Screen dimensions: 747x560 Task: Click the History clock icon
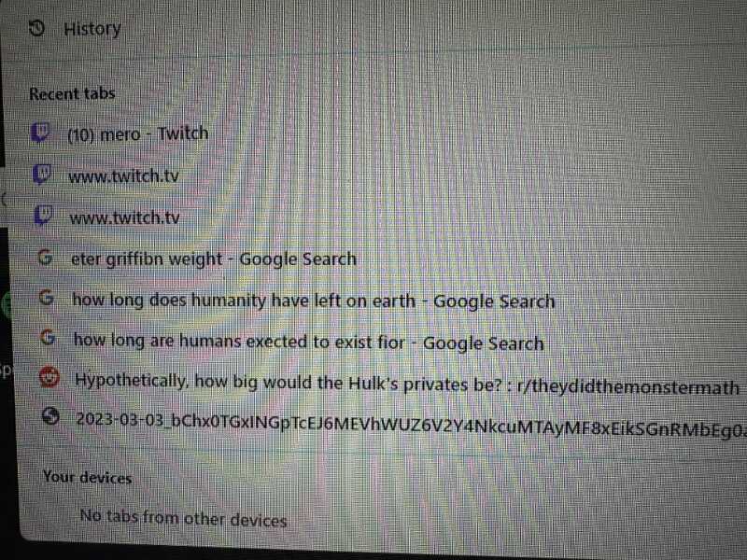[x=37, y=29]
